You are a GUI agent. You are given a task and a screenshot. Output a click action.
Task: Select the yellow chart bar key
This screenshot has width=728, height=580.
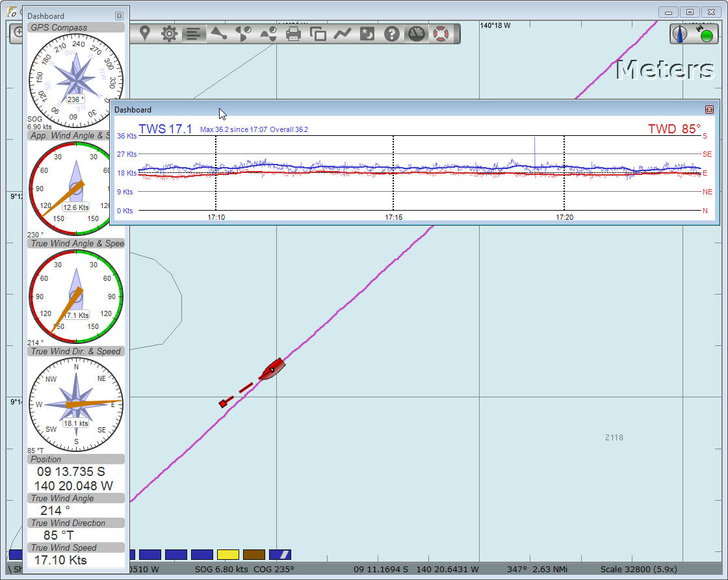tap(228, 555)
